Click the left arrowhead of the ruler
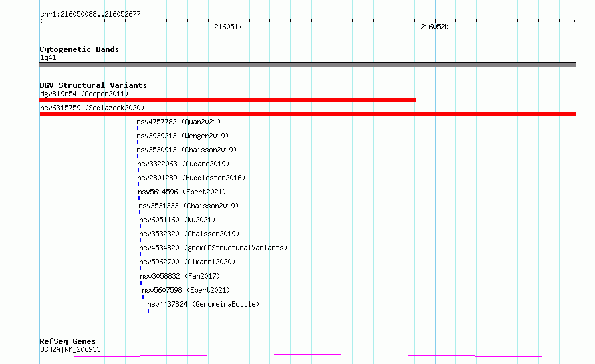The width and height of the screenshot is (595, 364). coord(41,21)
